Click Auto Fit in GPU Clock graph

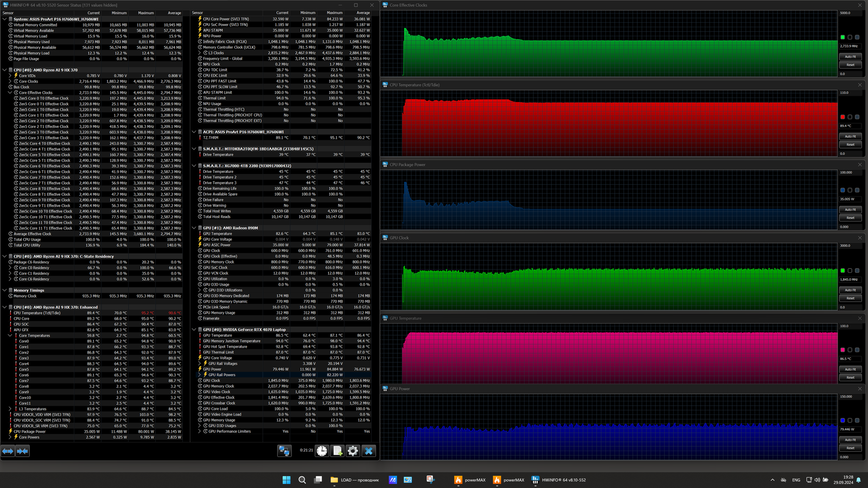(850, 290)
